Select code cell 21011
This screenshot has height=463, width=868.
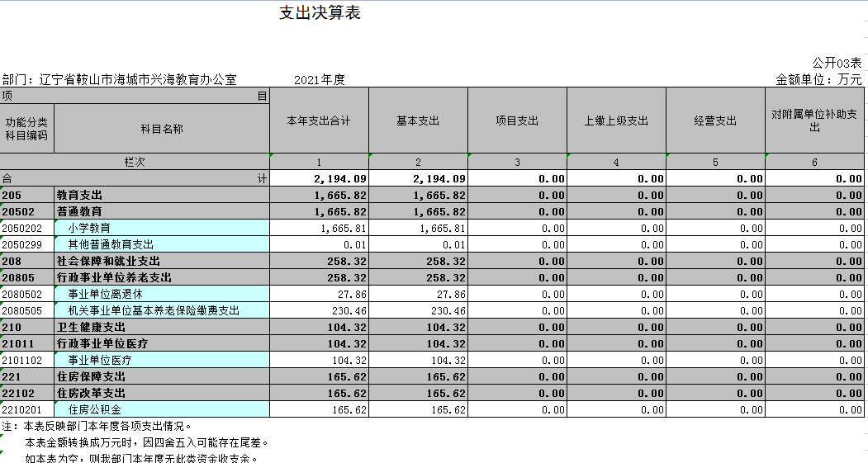click(x=26, y=343)
